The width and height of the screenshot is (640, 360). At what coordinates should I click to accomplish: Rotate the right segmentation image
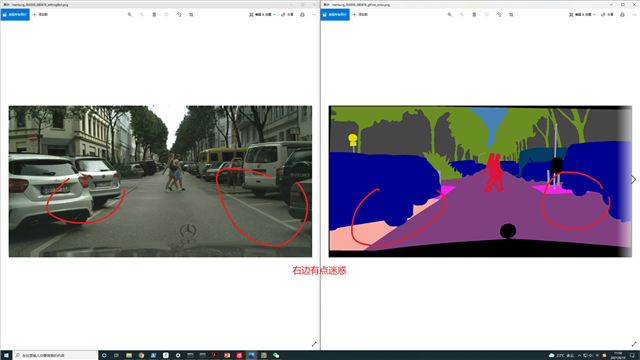[499, 15]
